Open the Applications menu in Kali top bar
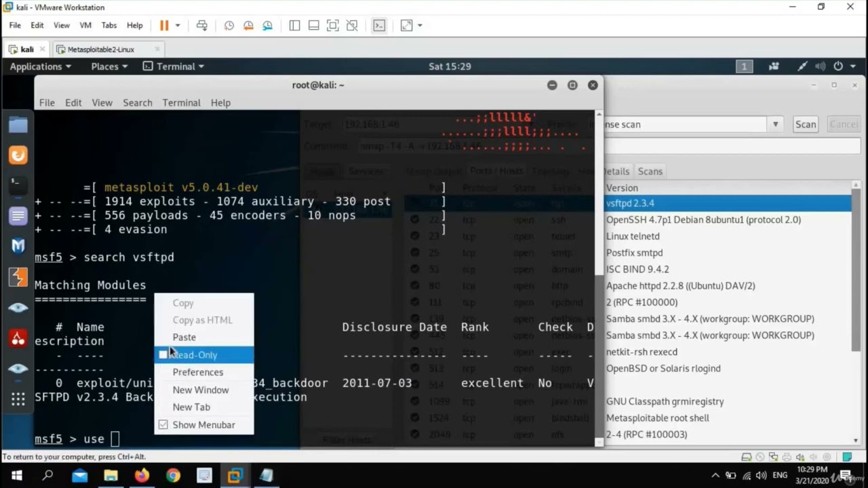The height and width of the screenshot is (488, 868). [x=40, y=66]
